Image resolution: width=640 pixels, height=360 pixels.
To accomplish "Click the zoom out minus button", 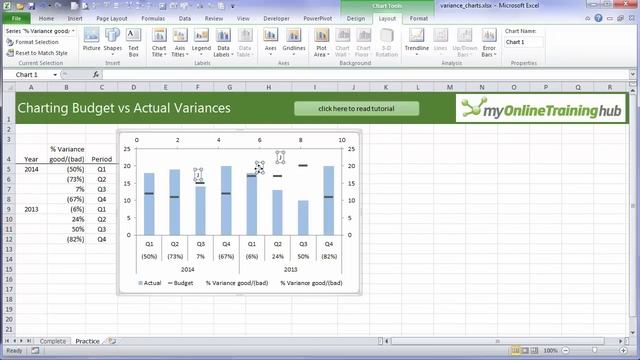I will point(566,350).
